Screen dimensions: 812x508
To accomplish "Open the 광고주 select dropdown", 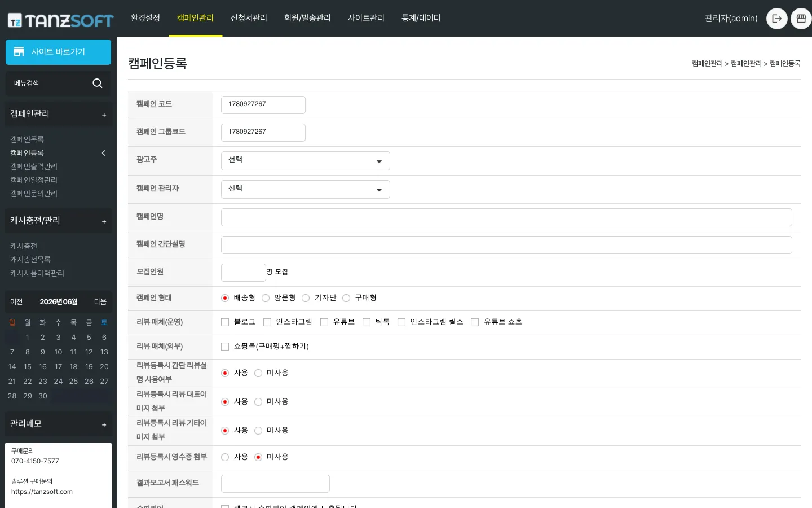I will [x=306, y=161].
